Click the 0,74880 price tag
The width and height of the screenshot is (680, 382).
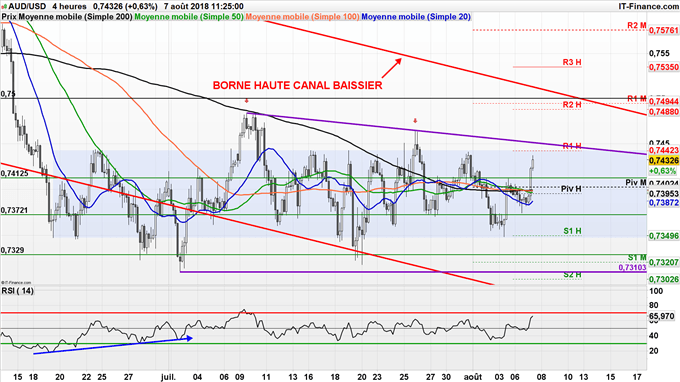(x=663, y=112)
